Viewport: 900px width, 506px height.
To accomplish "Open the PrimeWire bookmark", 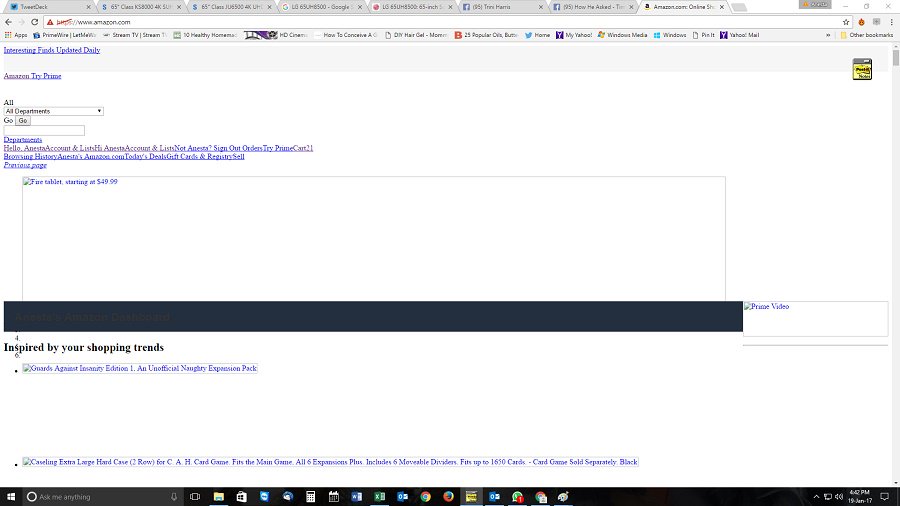I will (x=64, y=35).
